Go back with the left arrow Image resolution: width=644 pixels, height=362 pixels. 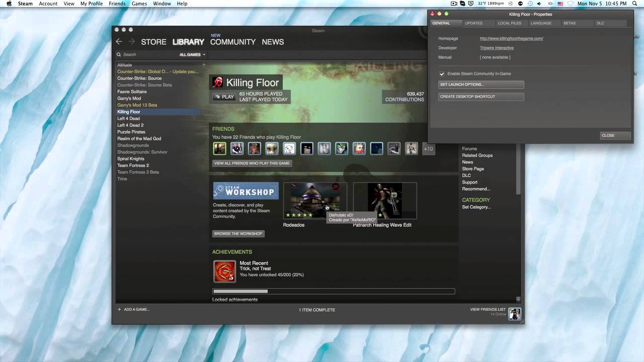[119, 42]
